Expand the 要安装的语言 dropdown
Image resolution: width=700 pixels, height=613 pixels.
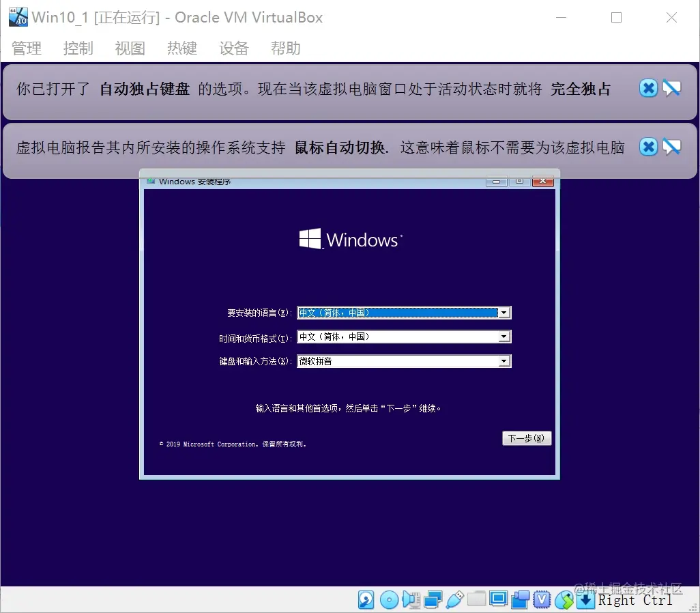tap(504, 313)
